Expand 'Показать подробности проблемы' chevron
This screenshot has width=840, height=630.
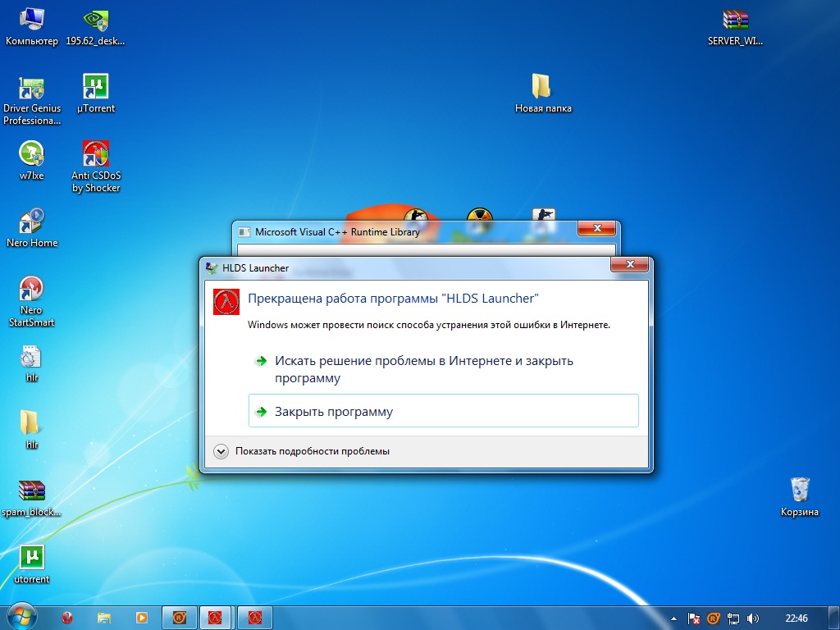(221, 452)
